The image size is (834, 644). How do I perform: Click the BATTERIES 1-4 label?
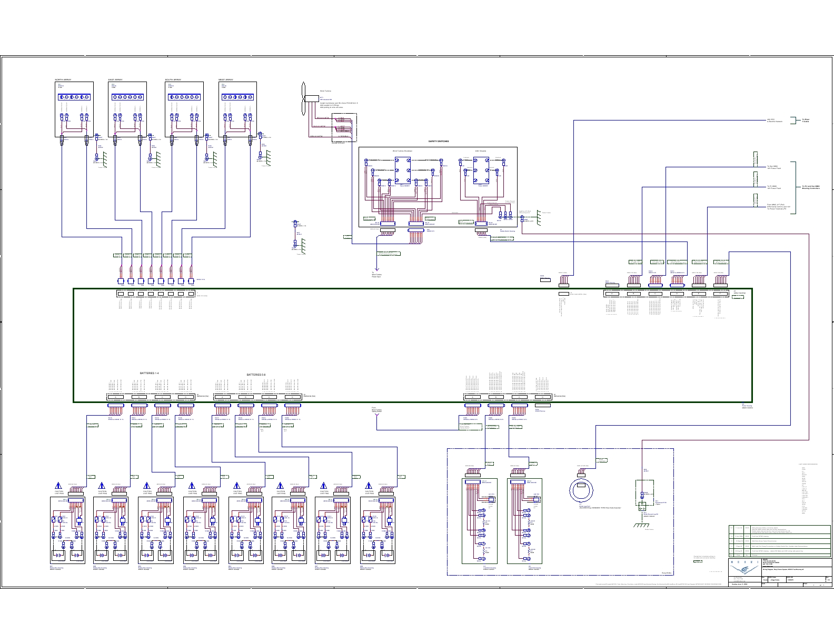click(149, 373)
